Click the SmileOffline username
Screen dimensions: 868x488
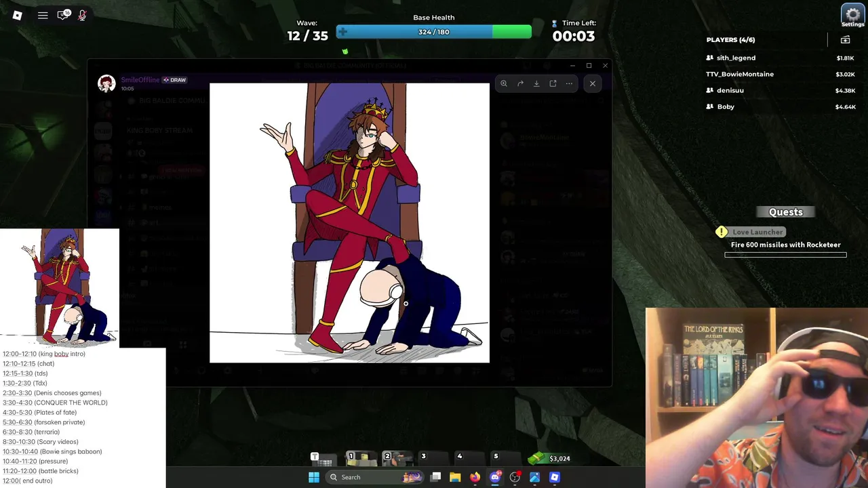click(x=140, y=79)
